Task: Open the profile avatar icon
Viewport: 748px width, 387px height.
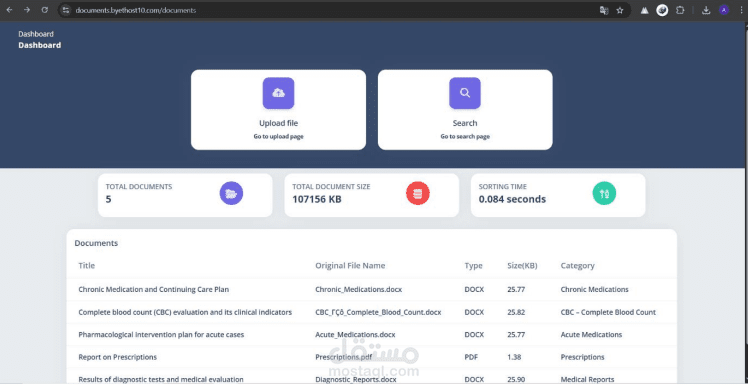Action: (x=724, y=10)
